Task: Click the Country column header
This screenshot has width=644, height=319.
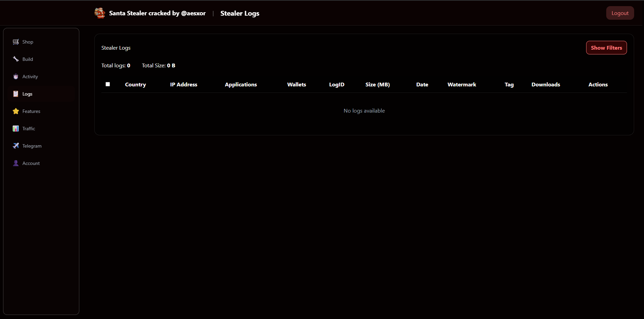Action: click(135, 84)
